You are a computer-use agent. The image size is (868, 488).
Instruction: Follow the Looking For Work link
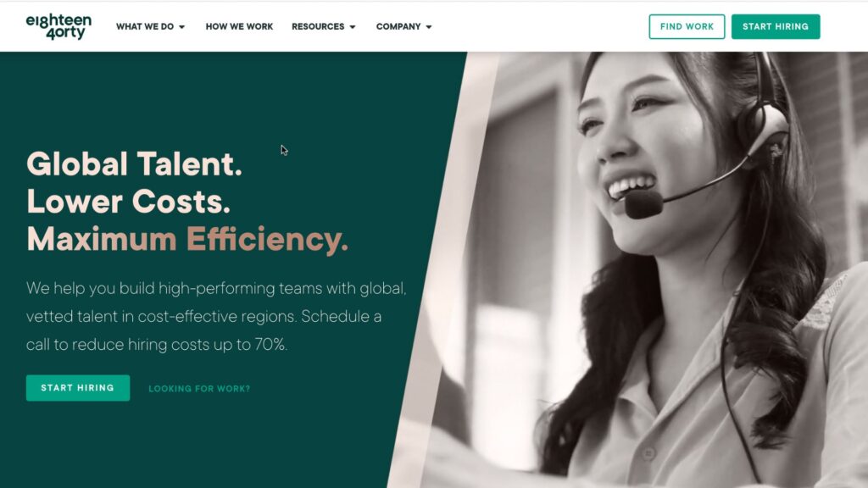[199, 388]
